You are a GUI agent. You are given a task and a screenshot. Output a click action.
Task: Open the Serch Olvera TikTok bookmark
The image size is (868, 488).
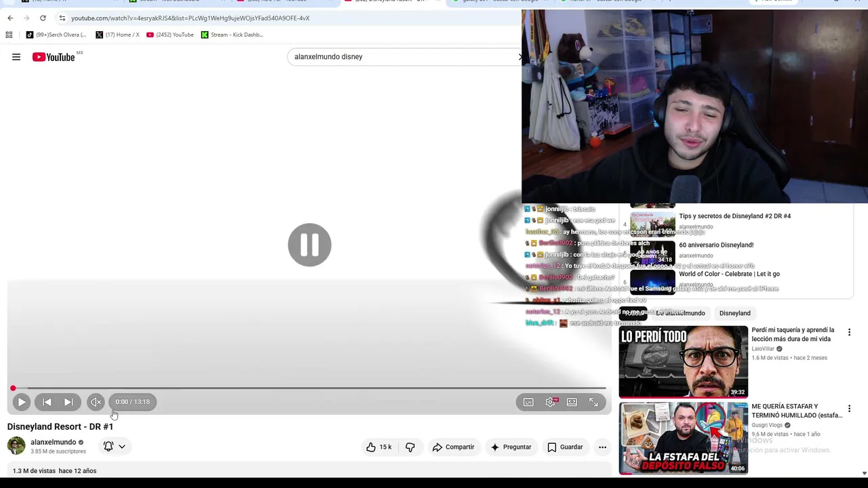(56, 35)
